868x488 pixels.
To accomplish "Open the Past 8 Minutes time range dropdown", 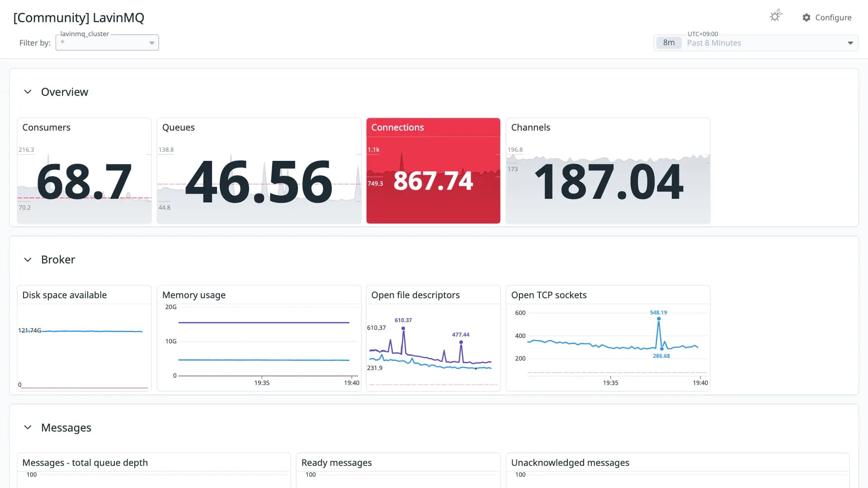I will [755, 43].
